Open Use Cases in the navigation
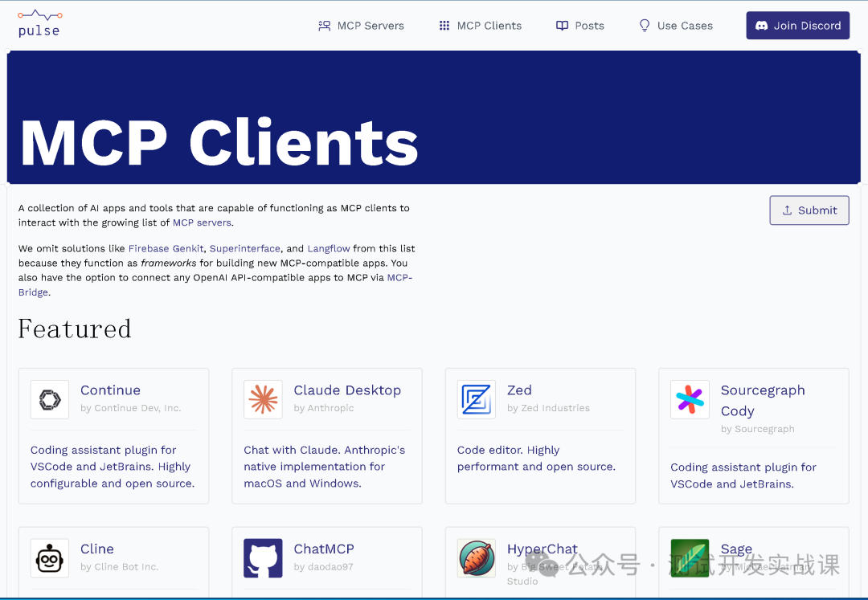 [x=676, y=26]
